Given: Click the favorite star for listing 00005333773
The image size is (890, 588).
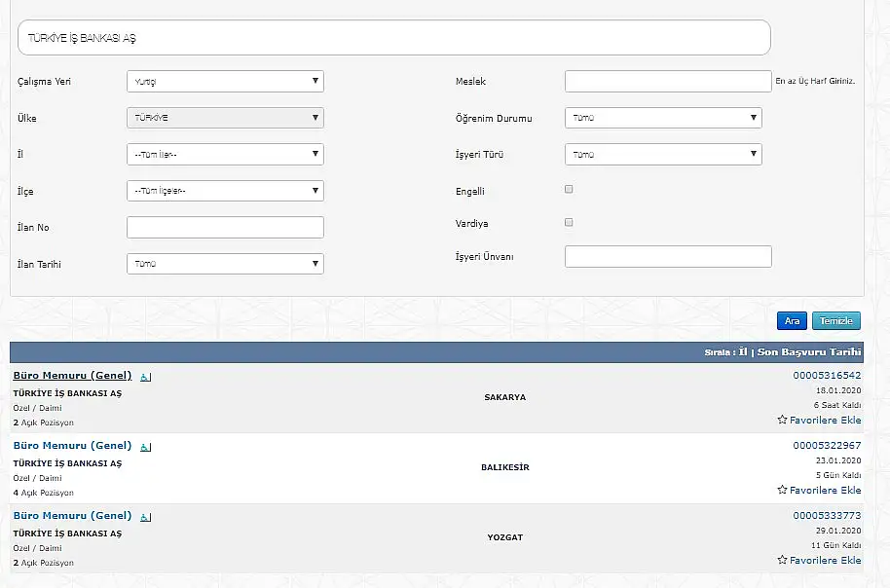Looking at the screenshot, I should [x=782, y=560].
